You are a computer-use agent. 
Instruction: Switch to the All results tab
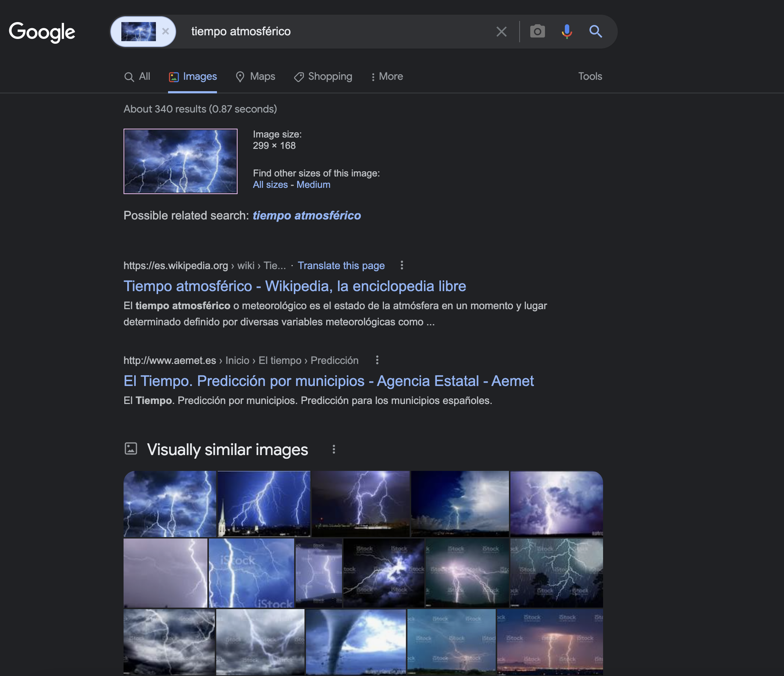pyautogui.click(x=138, y=77)
